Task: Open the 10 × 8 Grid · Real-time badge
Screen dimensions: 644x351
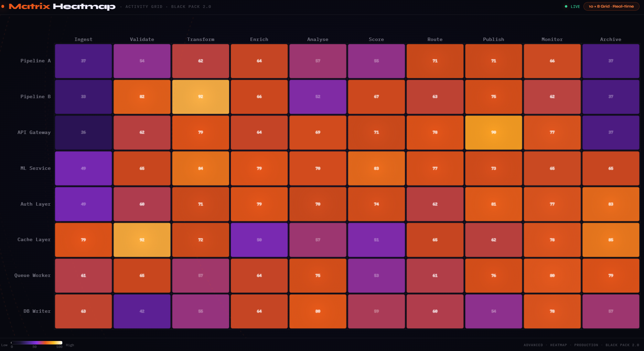Action: [x=611, y=6]
